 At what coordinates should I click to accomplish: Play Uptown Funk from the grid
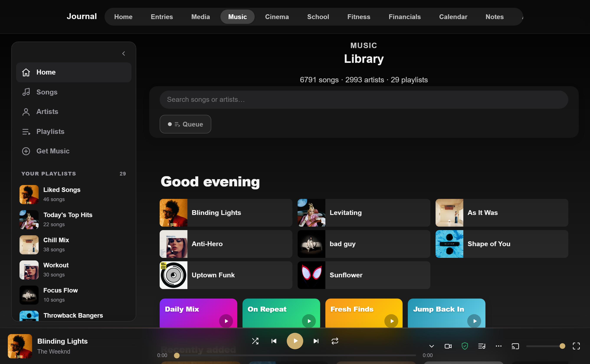(x=226, y=275)
